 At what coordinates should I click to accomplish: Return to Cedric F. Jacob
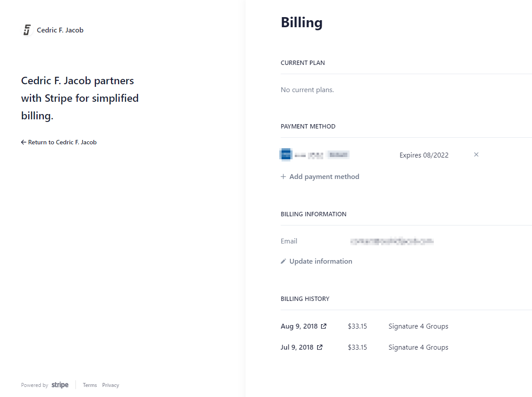click(62, 142)
